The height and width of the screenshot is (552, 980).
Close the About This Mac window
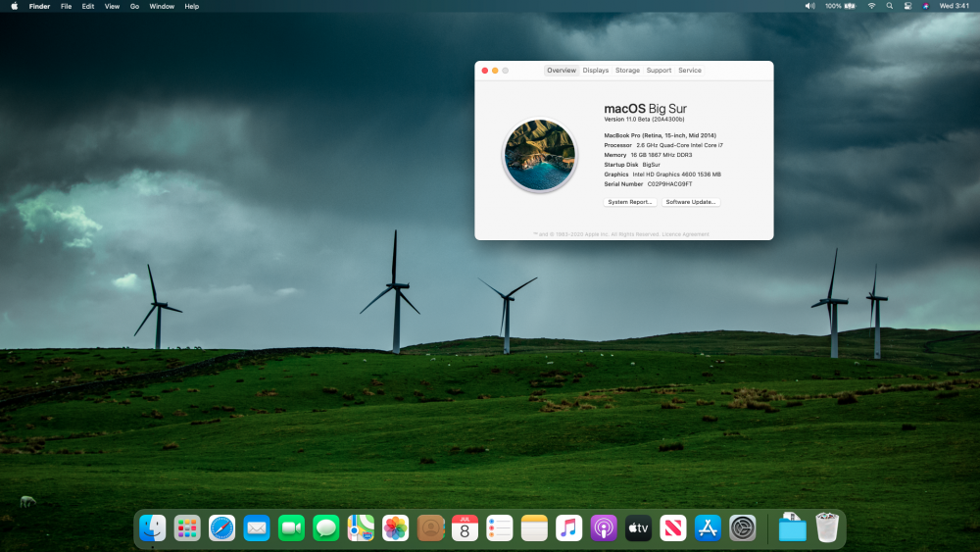(x=485, y=71)
